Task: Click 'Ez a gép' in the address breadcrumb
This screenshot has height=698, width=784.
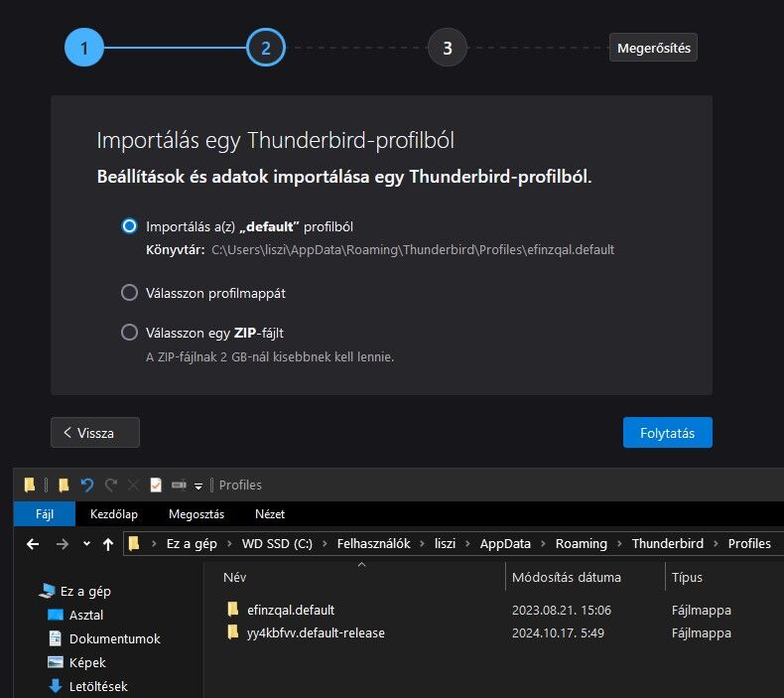Action: [192, 543]
